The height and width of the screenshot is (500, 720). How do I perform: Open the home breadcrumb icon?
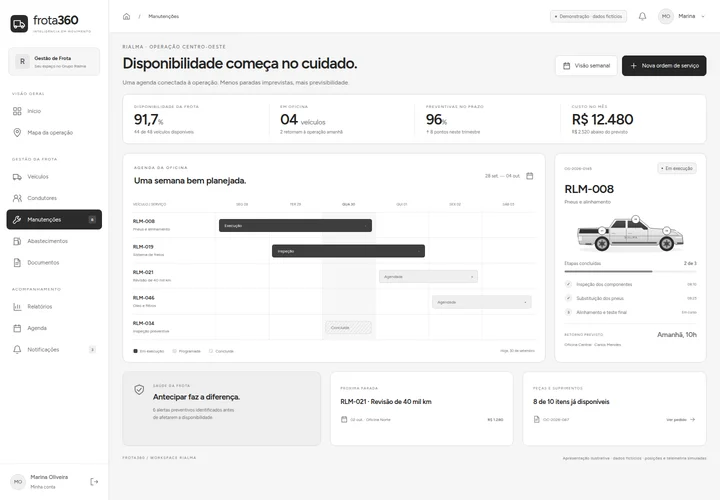point(126,17)
